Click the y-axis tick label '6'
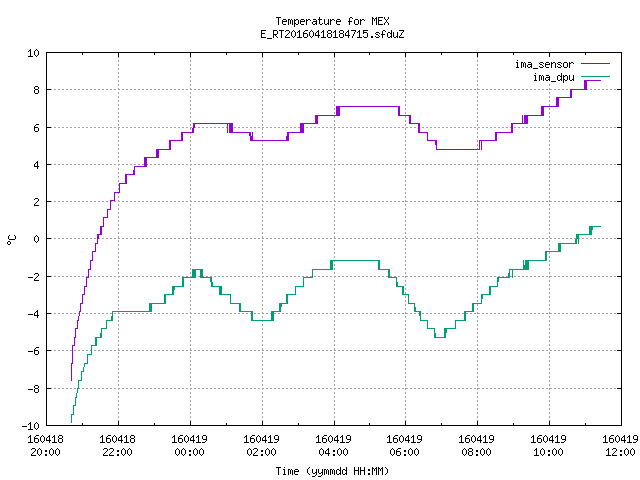The image size is (640, 480). [36, 128]
